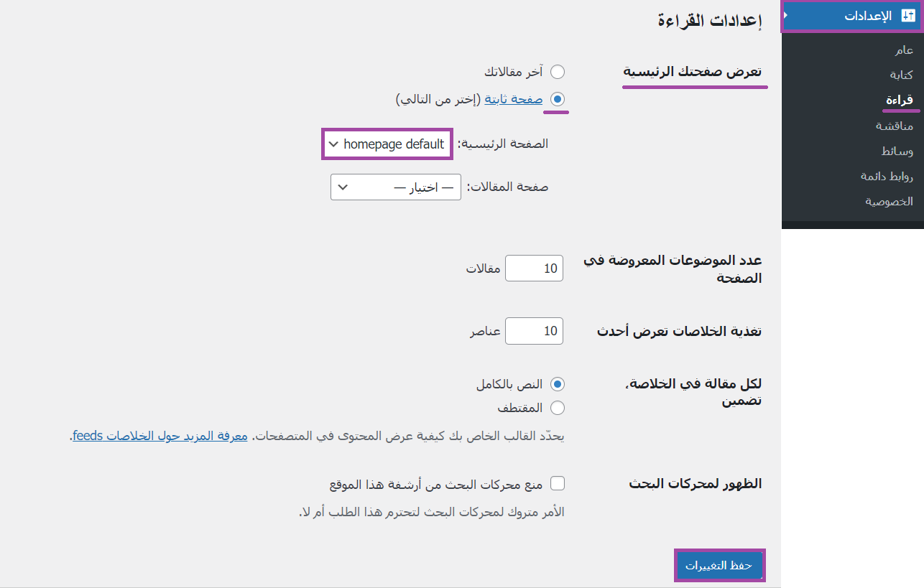Click the لكل مقالة في الخلاصة label
The height and width of the screenshot is (588, 924).
694,391
